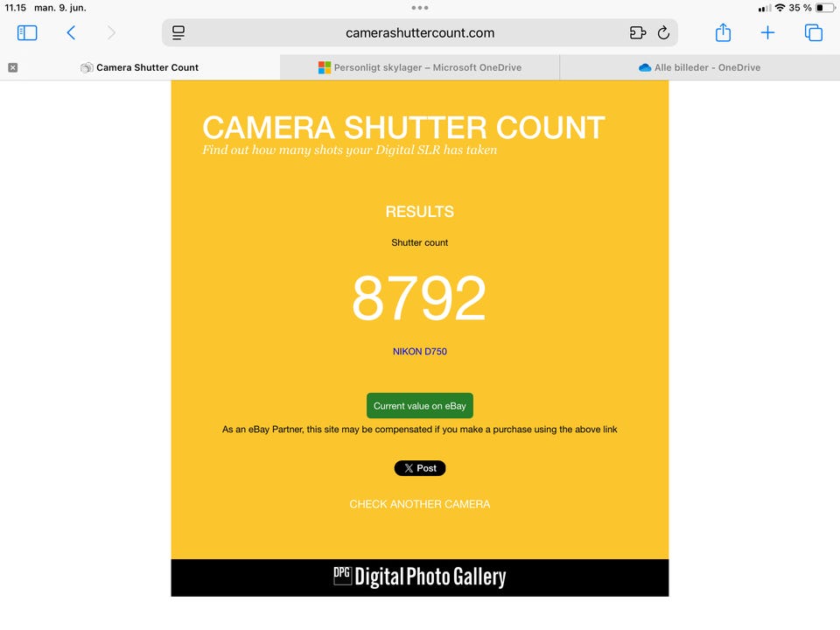Click the extensions icon in address bar

click(x=638, y=32)
